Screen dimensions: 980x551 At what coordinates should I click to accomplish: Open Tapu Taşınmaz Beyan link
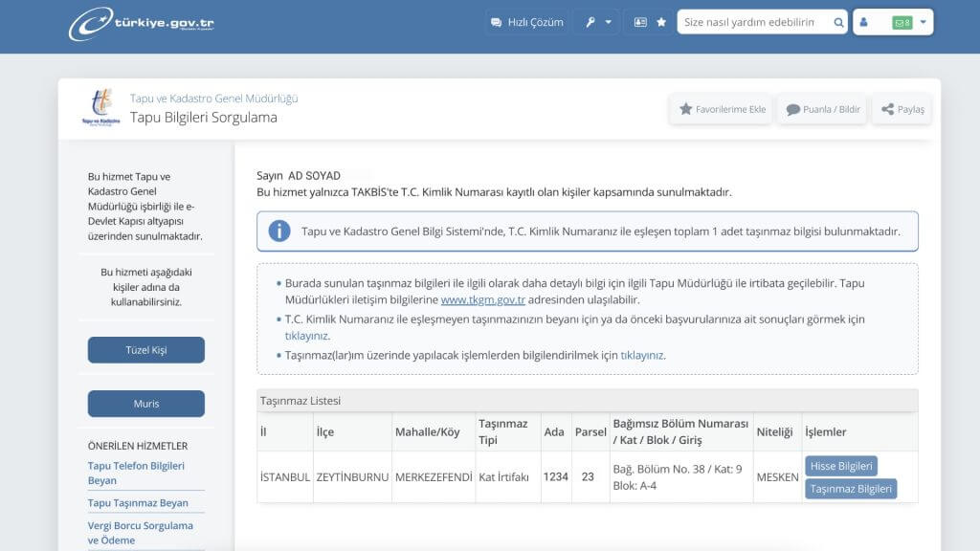(138, 503)
